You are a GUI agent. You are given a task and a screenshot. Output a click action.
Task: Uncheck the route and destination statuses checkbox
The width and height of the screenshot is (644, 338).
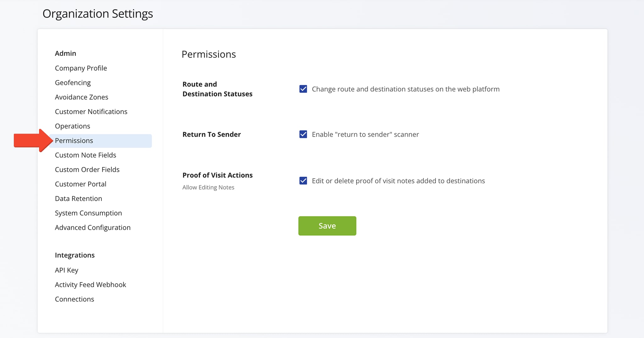click(303, 89)
